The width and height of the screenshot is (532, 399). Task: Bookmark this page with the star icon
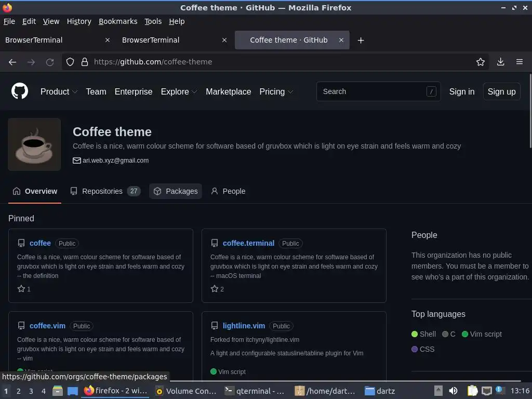[481, 62]
